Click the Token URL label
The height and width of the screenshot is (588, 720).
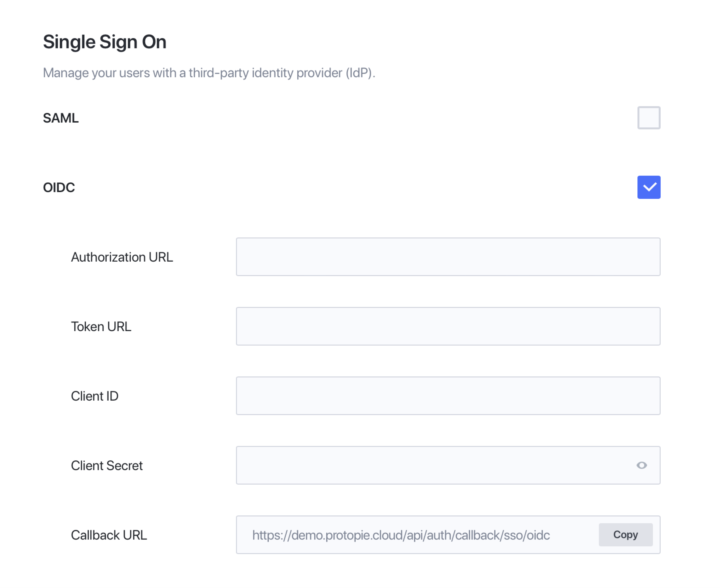[x=101, y=326]
